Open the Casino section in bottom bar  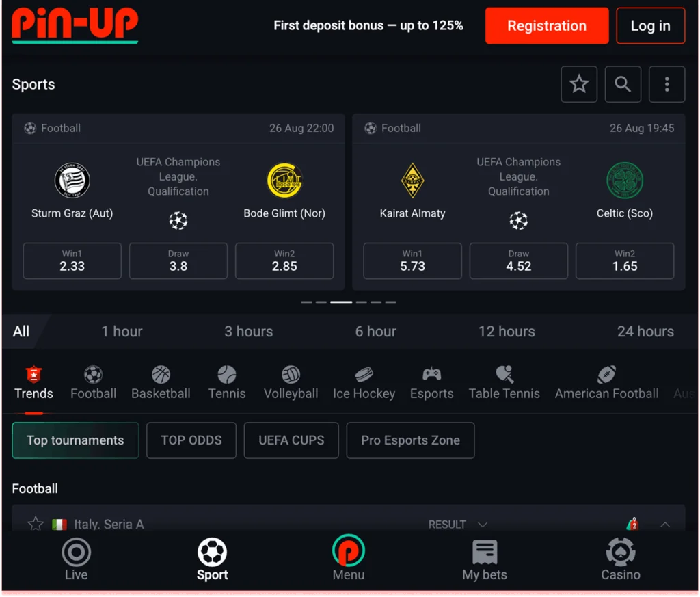click(x=621, y=560)
